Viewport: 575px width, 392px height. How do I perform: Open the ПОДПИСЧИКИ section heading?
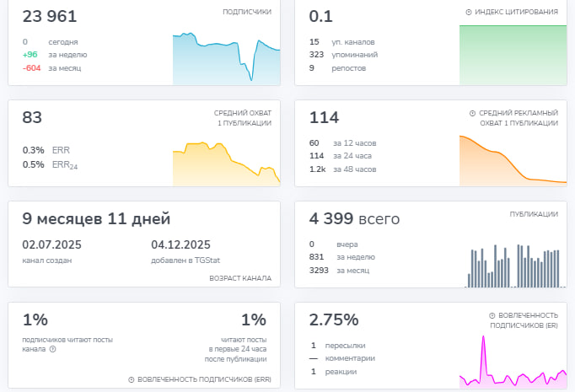pos(246,13)
